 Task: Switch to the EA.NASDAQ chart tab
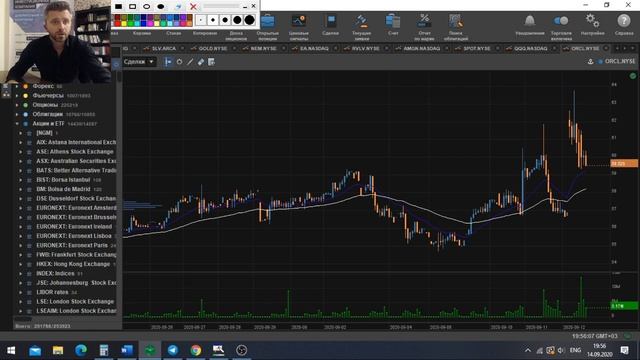point(314,49)
